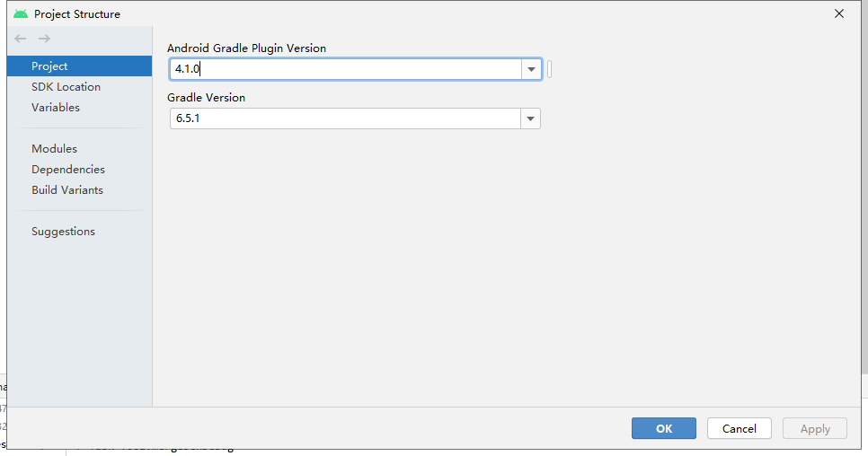Image resolution: width=868 pixels, height=456 pixels.
Task: Close the Project Structure dialog
Action: coord(839,13)
